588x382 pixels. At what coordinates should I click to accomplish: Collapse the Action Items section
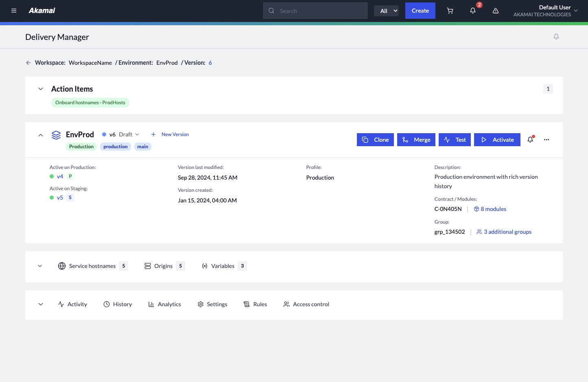pos(41,89)
